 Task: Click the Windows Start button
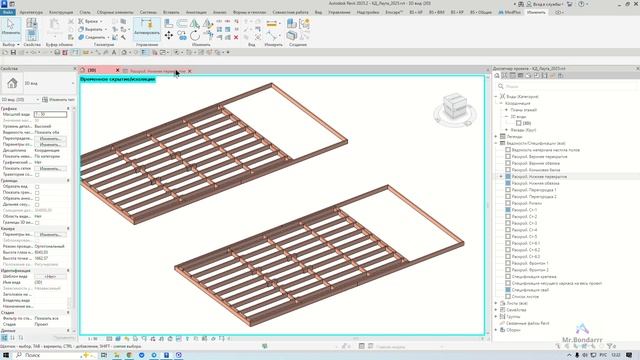pos(6,355)
